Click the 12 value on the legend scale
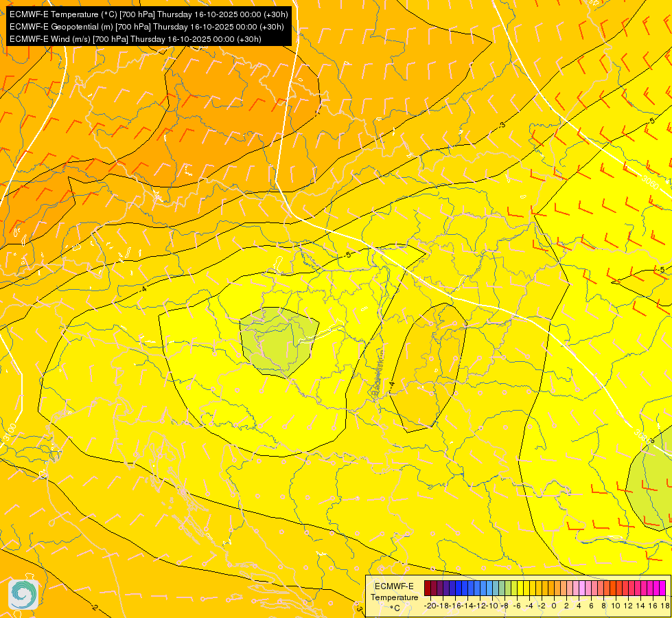Image resolution: width=672 pixels, height=618 pixels. 628,606
